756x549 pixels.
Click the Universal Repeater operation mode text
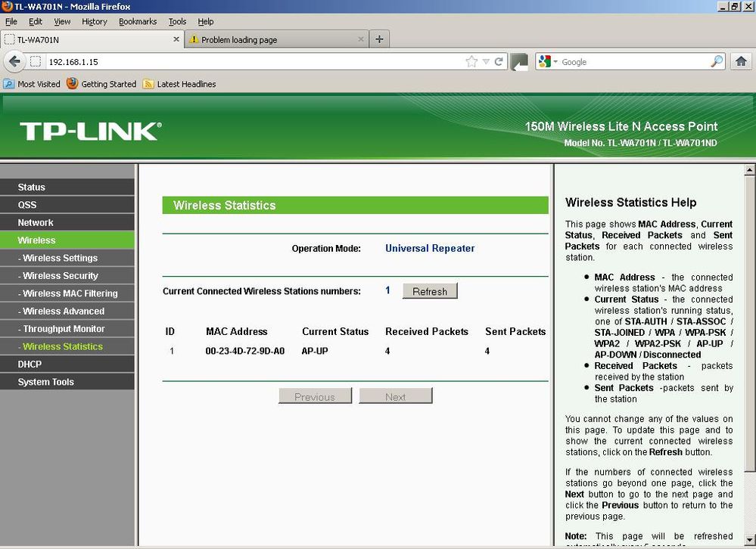430,249
